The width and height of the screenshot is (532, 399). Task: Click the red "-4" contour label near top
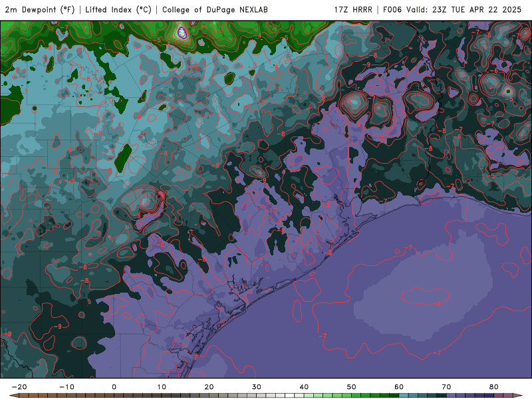click(258, 35)
